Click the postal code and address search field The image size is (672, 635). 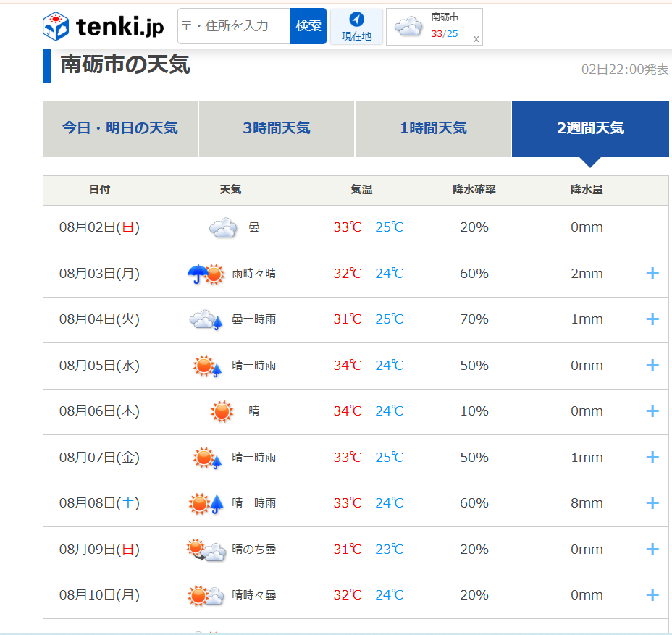pyautogui.click(x=235, y=26)
